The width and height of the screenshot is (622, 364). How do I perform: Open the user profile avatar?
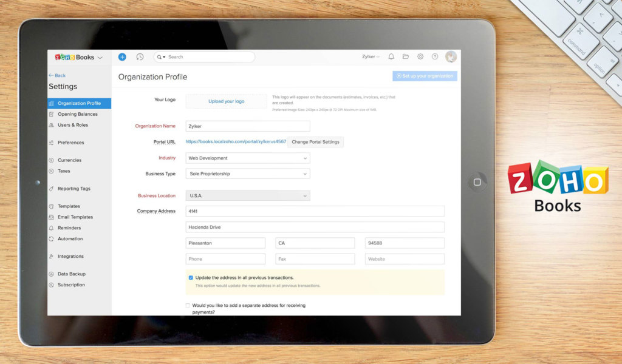(451, 57)
